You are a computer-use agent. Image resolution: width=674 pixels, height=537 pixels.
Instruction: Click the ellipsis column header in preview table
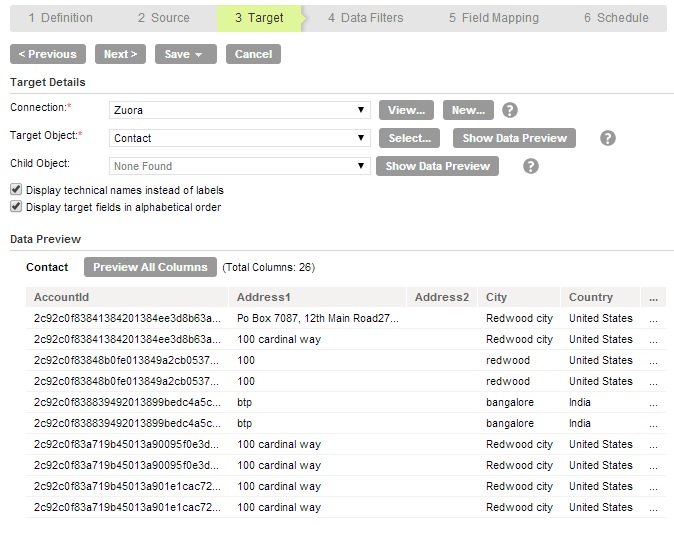(x=653, y=297)
